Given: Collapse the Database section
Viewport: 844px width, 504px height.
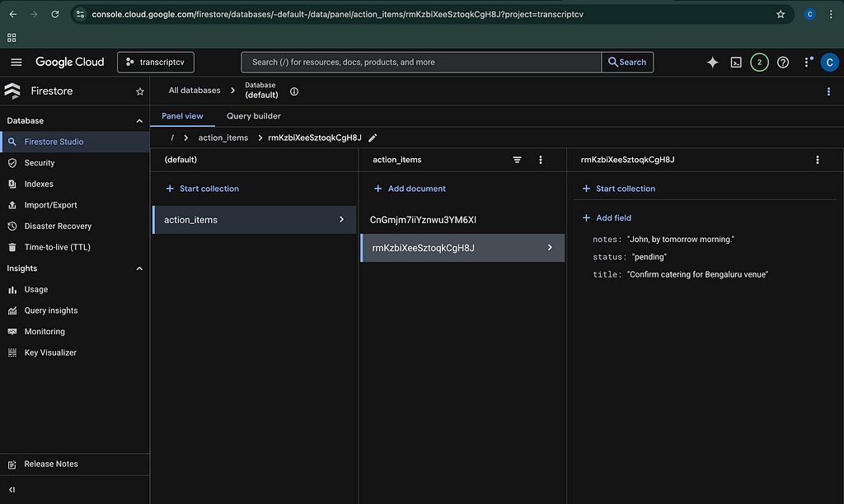Looking at the screenshot, I should click(x=139, y=121).
